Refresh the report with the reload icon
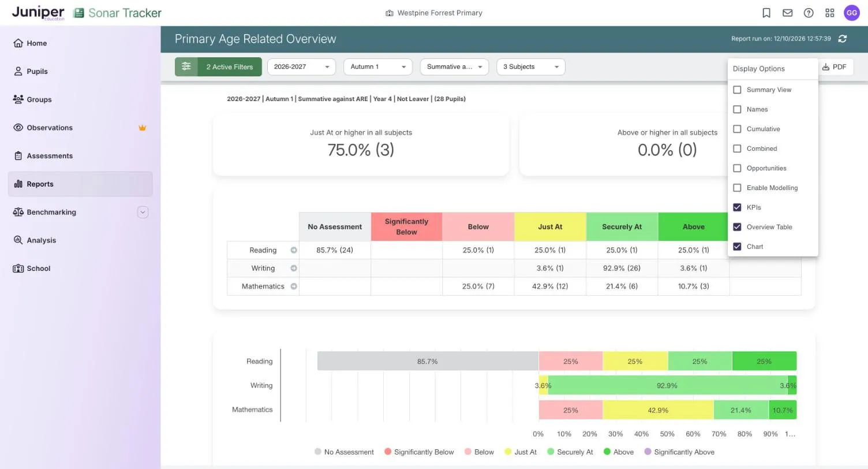868x469 pixels. tap(843, 39)
